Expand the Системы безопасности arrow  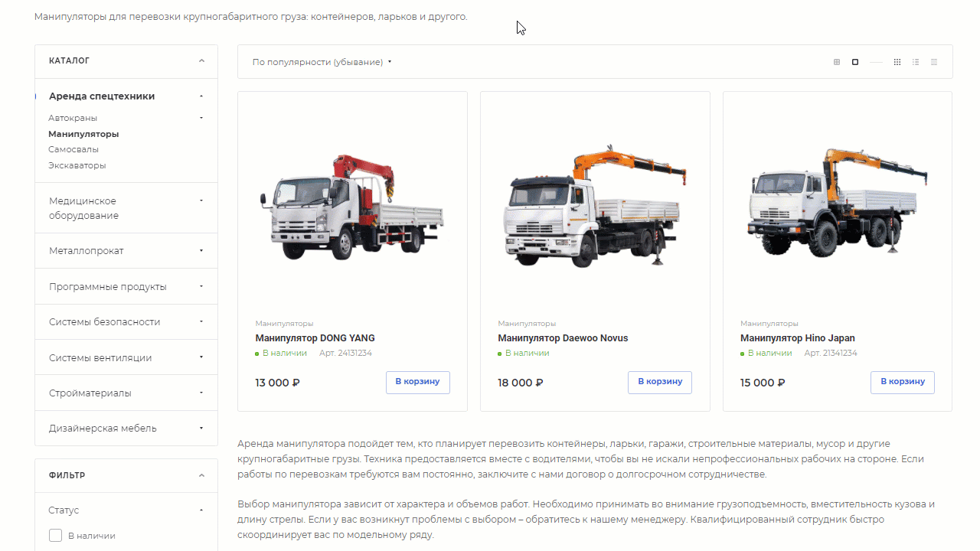point(201,321)
